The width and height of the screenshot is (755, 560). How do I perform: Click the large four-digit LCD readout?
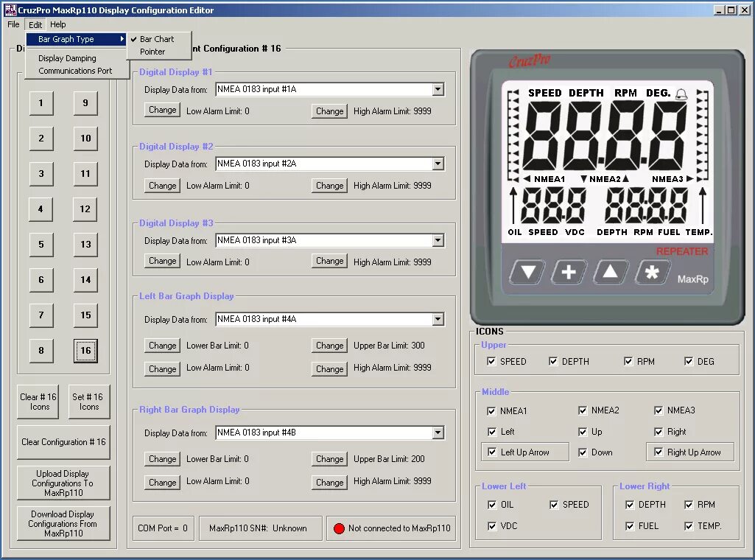tap(605, 135)
